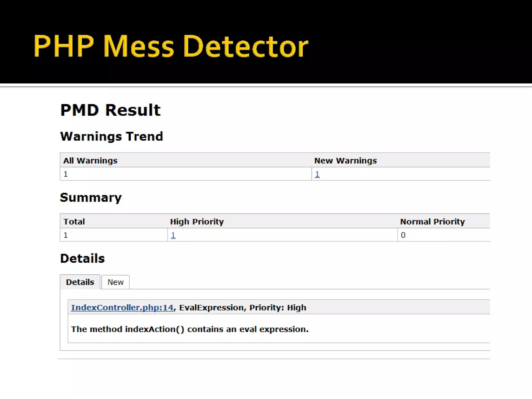The width and height of the screenshot is (532, 399).
Task: Click the Normal Priority value 0
Action: 403,235
